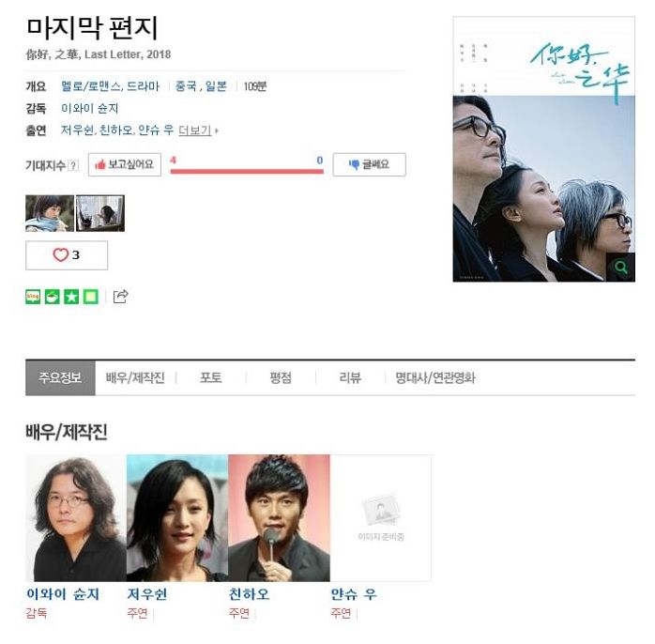The image size is (655, 644).
Task: Click the green star bookmark icon
Action: [x=71, y=297]
